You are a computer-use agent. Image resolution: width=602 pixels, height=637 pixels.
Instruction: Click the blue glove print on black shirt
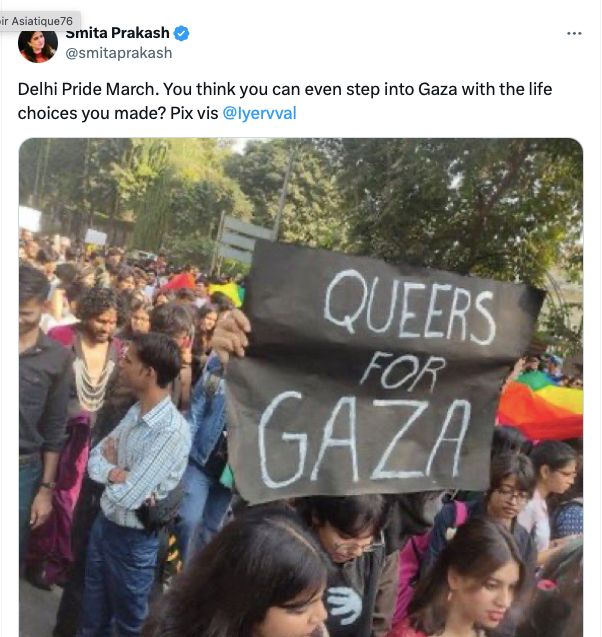(x=344, y=605)
